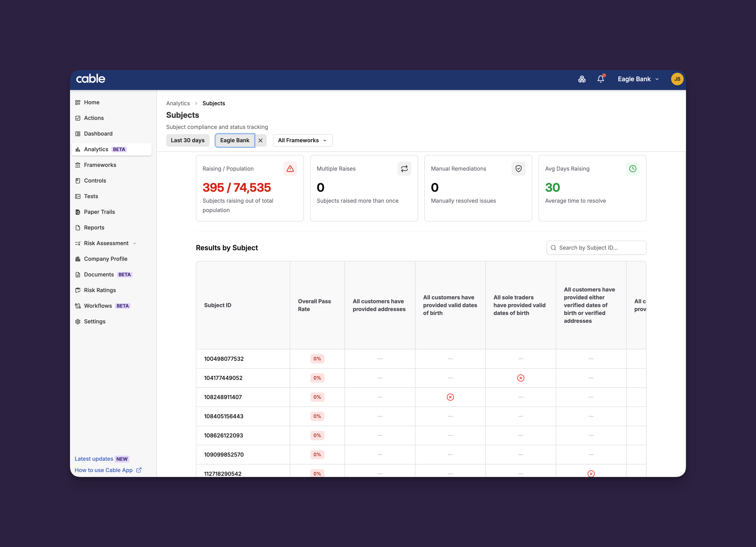The width and height of the screenshot is (756, 547).
Task: Open the JB user avatar menu
Action: [677, 79]
